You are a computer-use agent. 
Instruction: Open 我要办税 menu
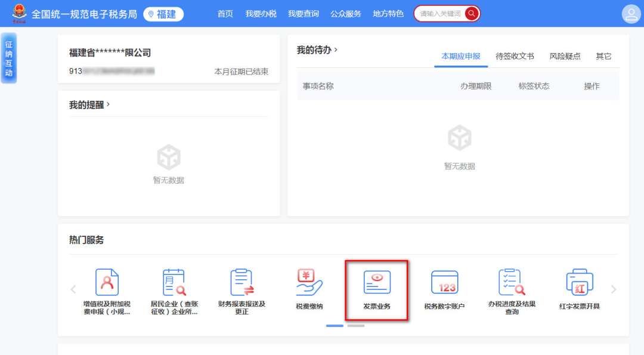point(261,14)
